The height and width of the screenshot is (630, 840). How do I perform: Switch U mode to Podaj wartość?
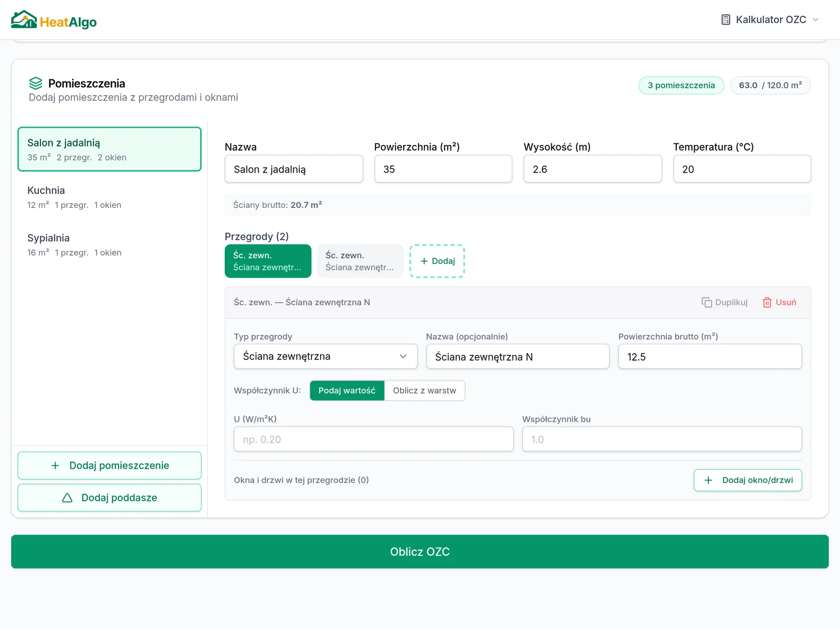click(x=346, y=391)
